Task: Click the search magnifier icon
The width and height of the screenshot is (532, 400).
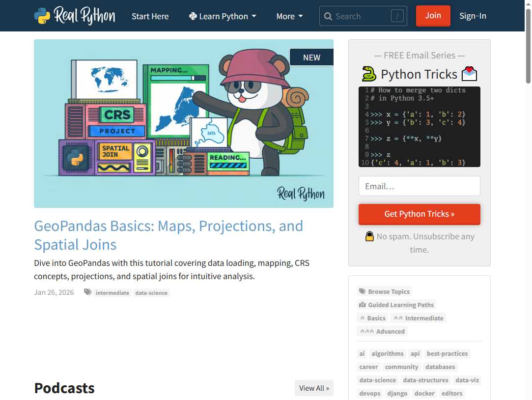Action: [328, 16]
